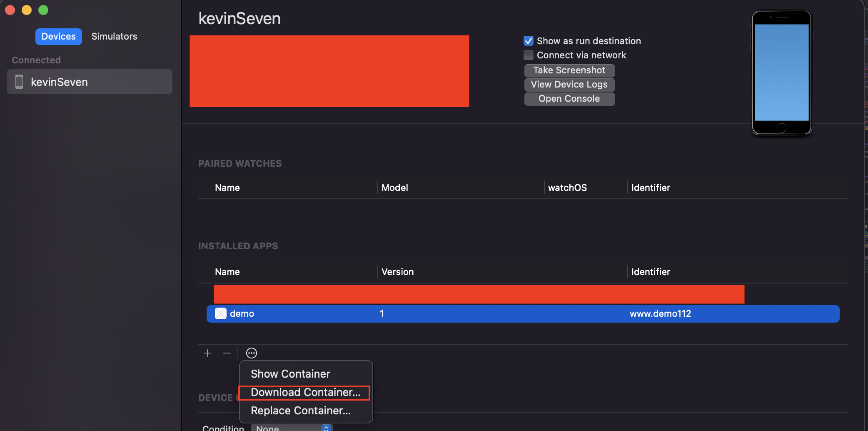Select kevinSeven device in the Connected list
The height and width of the screenshot is (431, 868).
[90, 82]
